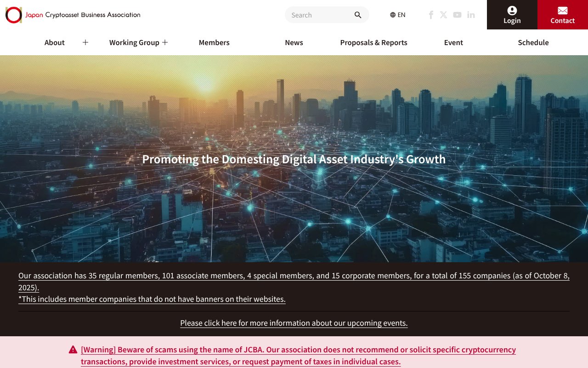Click the Login account icon
This screenshot has width=588, height=368.
(512, 11)
